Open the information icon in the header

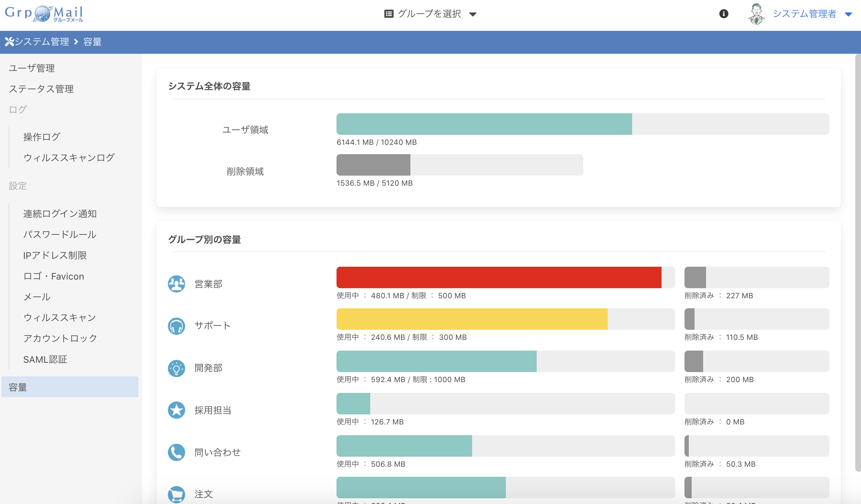[x=724, y=14]
